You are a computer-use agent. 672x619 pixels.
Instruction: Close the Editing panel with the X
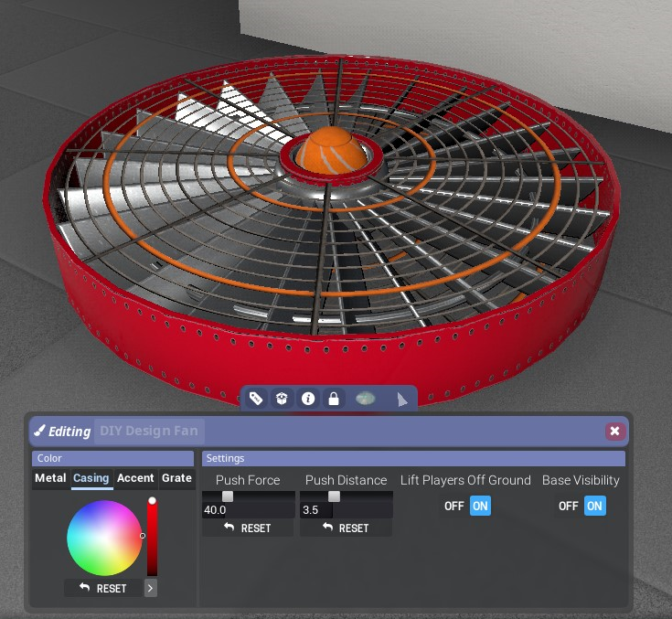pos(614,431)
